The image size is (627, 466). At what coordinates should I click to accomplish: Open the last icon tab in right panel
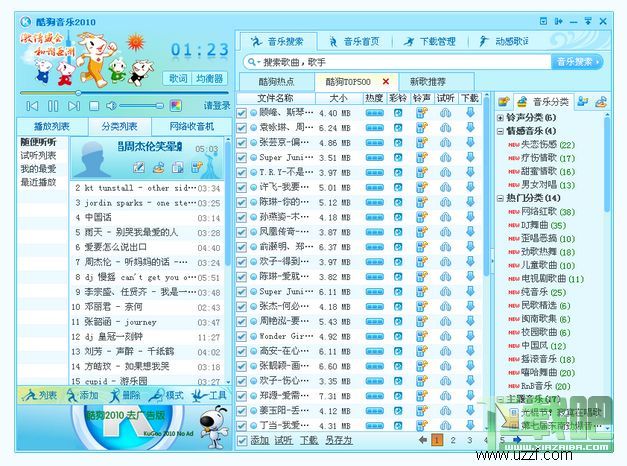pos(601,102)
